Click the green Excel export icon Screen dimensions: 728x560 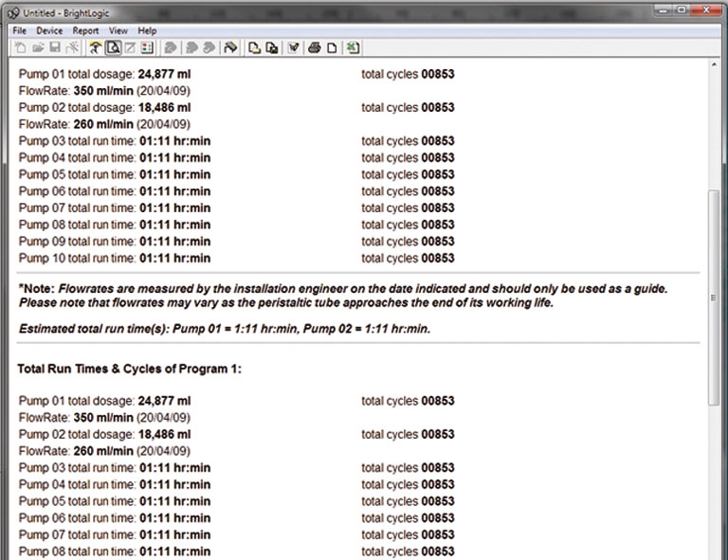pos(353,48)
